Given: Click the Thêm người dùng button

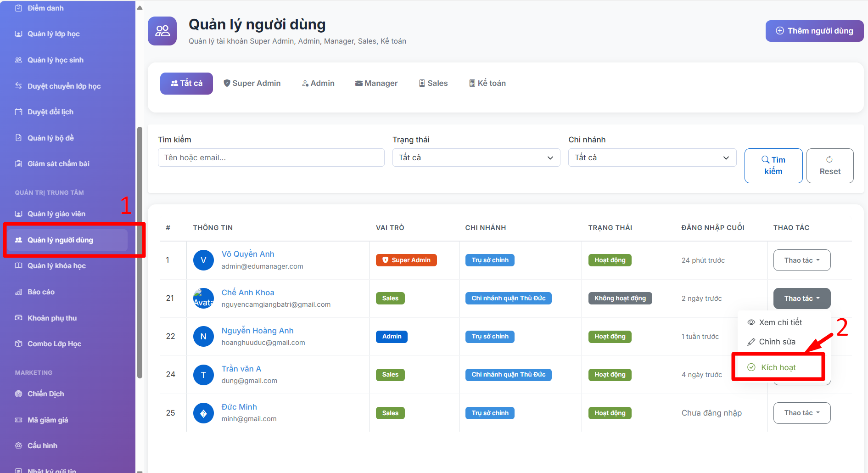Looking at the screenshot, I should (814, 31).
